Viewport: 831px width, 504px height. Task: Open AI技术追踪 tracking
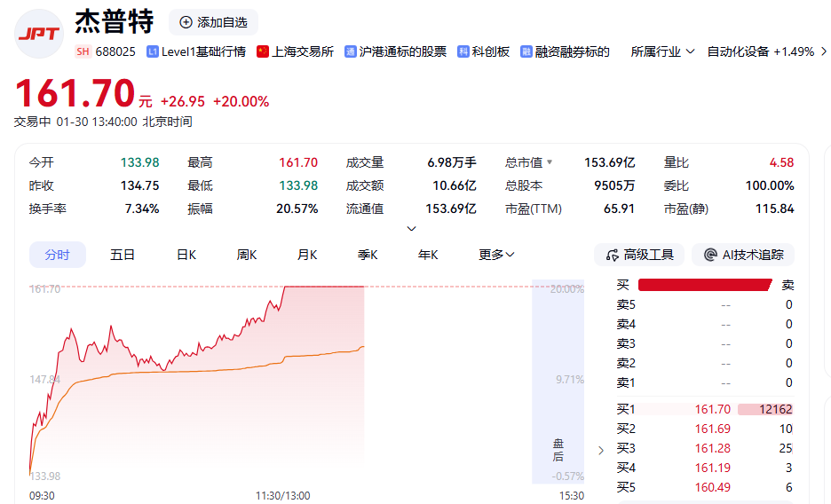click(743, 255)
